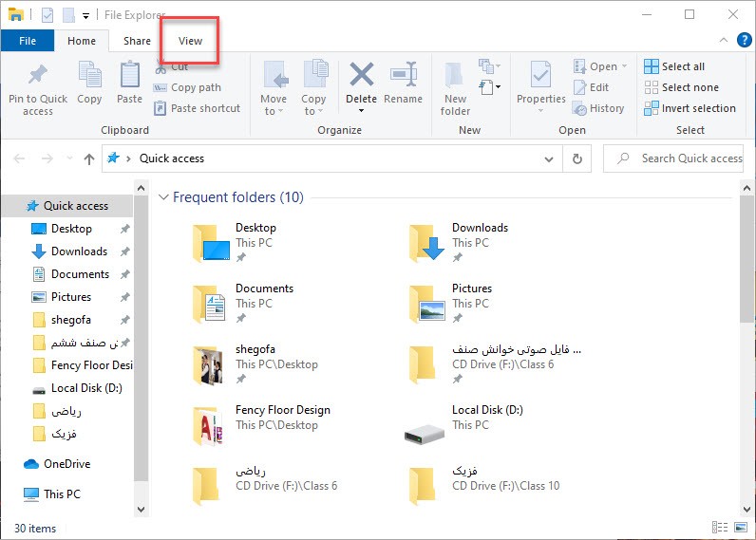This screenshot has height=540, width=756.
Task: Open Customize Quick Access Toolbar dropdown
Action: click(x=85, y=16)
